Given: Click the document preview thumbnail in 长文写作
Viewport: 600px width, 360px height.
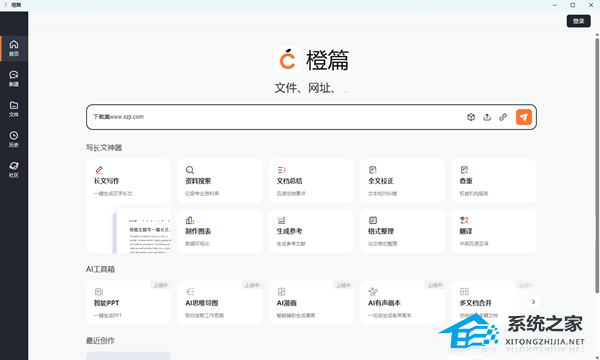Looking at the screenshot, I should tap(142, 231).
